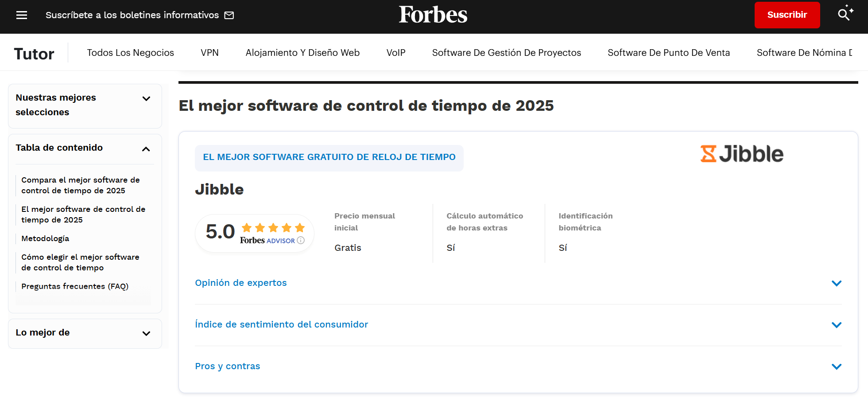Click the Suscribir button
This screenshot has width=868, height=398.
click(787, 15)
